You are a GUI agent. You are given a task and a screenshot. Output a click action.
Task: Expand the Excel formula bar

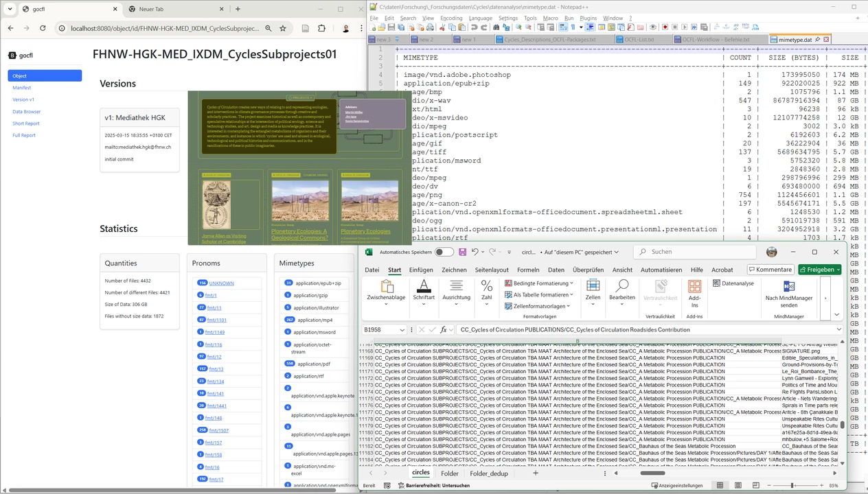click(x=839, y=330)
